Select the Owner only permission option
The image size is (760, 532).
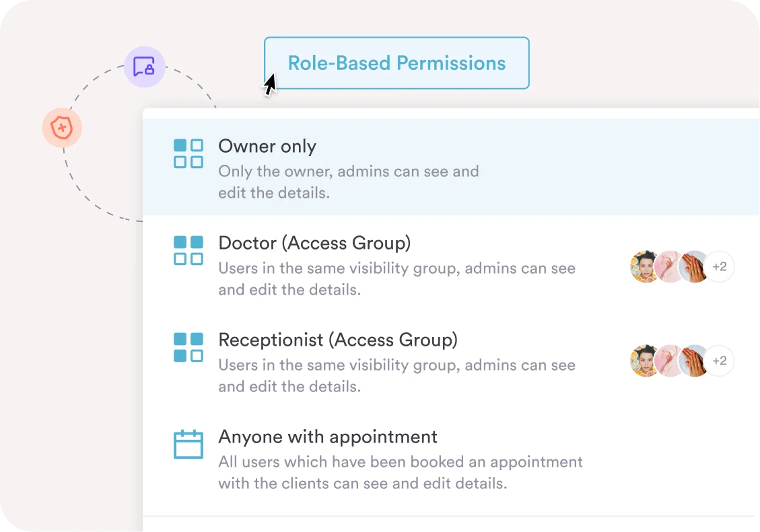[267, 147]
